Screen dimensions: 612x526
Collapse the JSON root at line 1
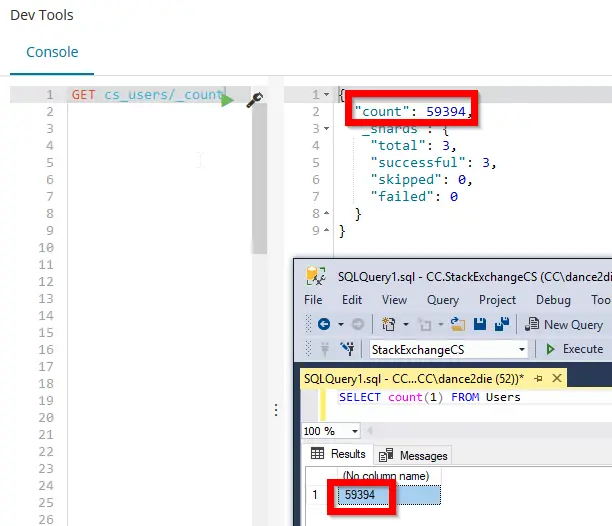tap(328, 94)
